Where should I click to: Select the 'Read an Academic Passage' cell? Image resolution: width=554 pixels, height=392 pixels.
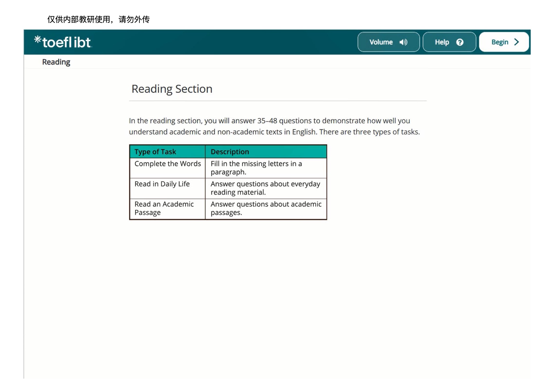[167, 209]
